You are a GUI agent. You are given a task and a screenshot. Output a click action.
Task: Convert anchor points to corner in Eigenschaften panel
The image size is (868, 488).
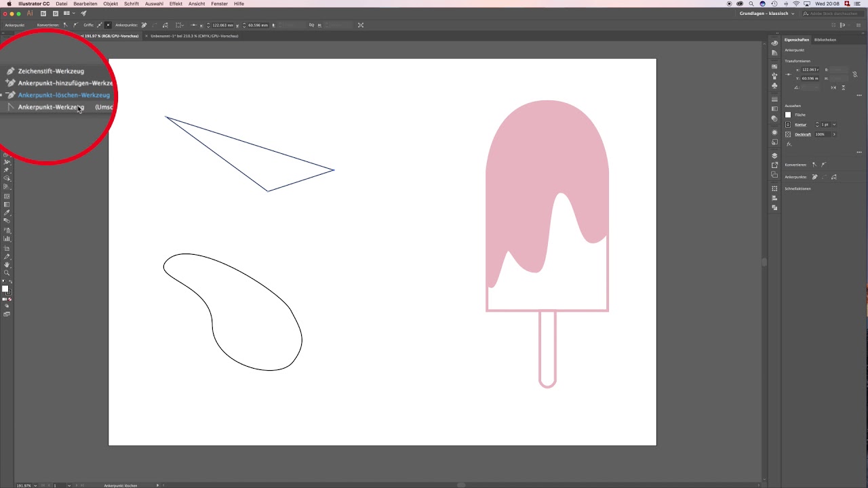point(814,165)
